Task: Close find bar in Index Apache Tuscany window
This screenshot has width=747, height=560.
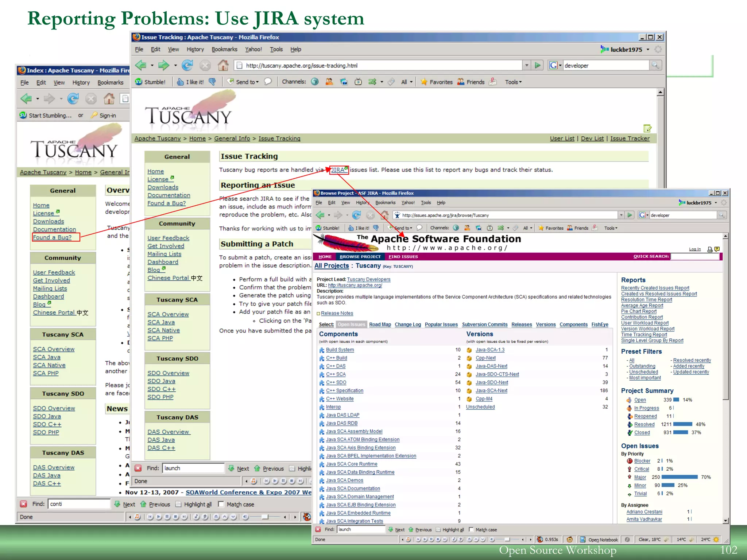Action: click(24, 504)
